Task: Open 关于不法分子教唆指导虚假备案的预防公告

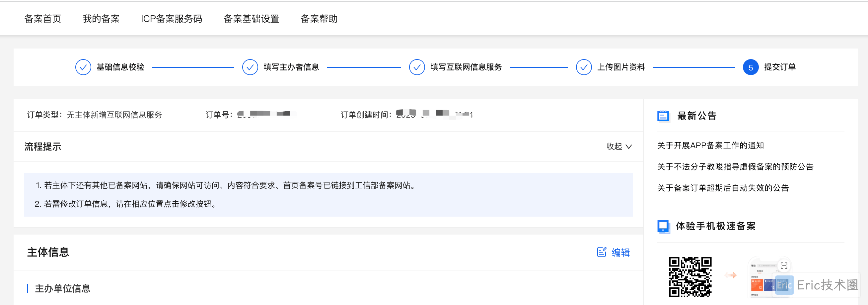Action: (735, 167)
